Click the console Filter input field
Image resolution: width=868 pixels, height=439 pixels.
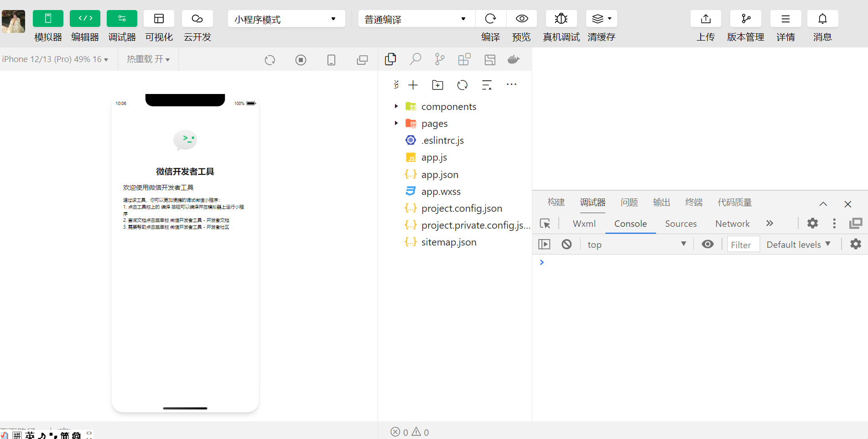click(743, 245)
